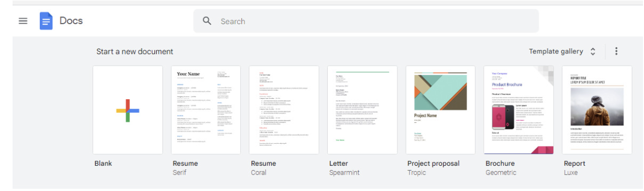Open the Letter Spearmint template thumbnail
Image resolution: width=644 pixels, height=191 pixels.
coord(362,110)
